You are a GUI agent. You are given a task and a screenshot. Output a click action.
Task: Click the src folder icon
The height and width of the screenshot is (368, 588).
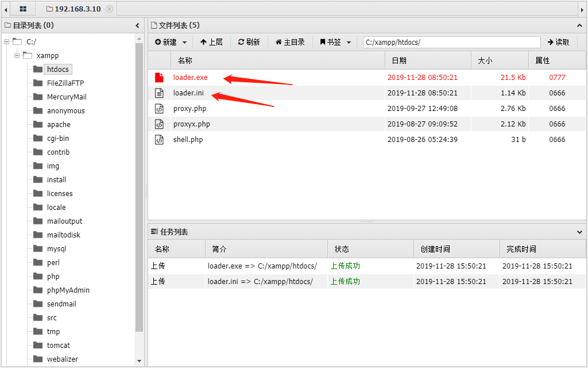38,317
